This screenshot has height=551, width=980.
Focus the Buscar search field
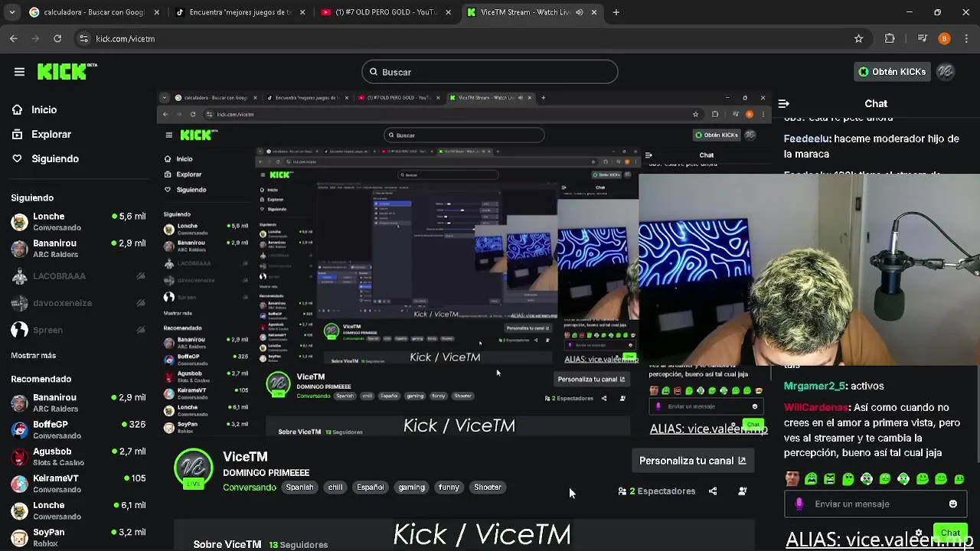point(490,72)
